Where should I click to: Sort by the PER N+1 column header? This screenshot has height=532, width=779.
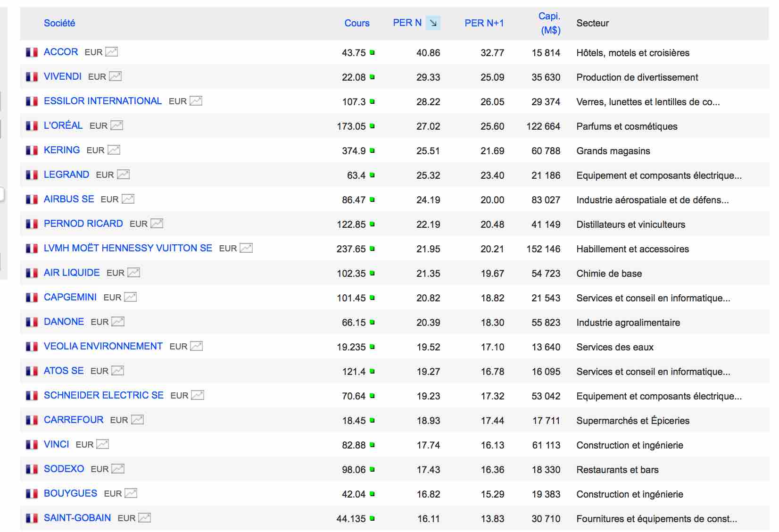[484, 23]
